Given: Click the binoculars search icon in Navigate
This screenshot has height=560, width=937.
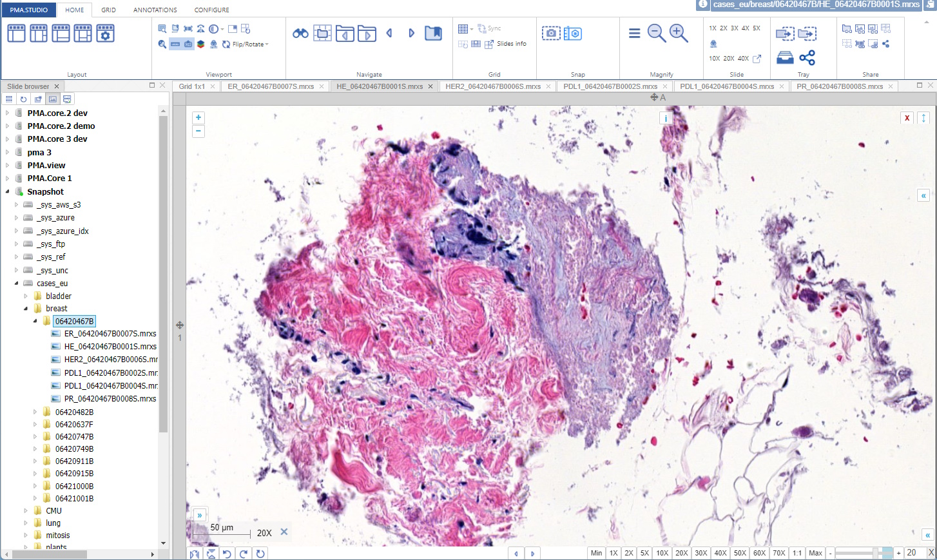Looking at the screenshot, I should pos(300,34).
